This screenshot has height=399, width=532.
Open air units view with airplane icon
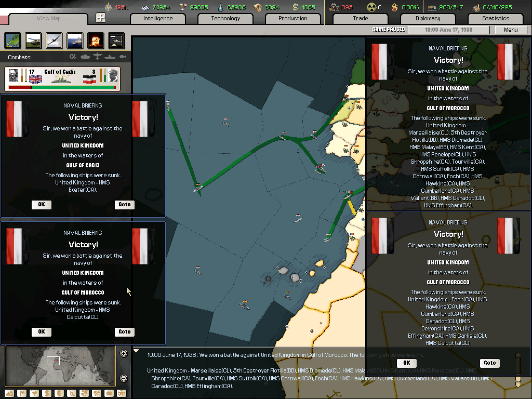(54, 40)
